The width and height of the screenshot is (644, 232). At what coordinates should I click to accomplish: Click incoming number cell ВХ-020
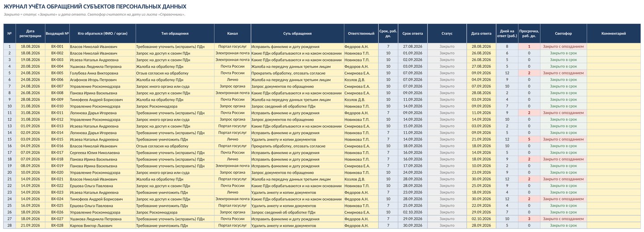coord(57,172)
